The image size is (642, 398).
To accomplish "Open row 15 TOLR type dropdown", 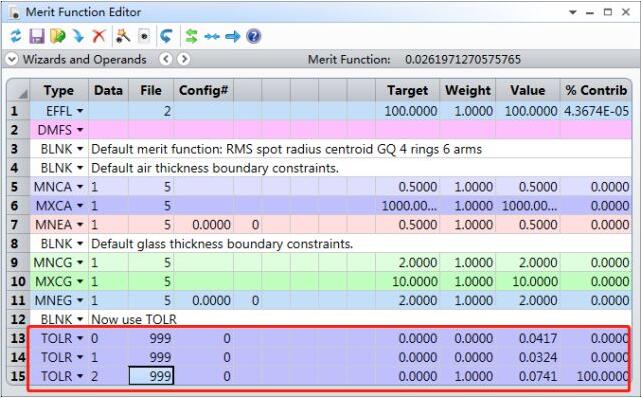I will [x=80, y=376].
